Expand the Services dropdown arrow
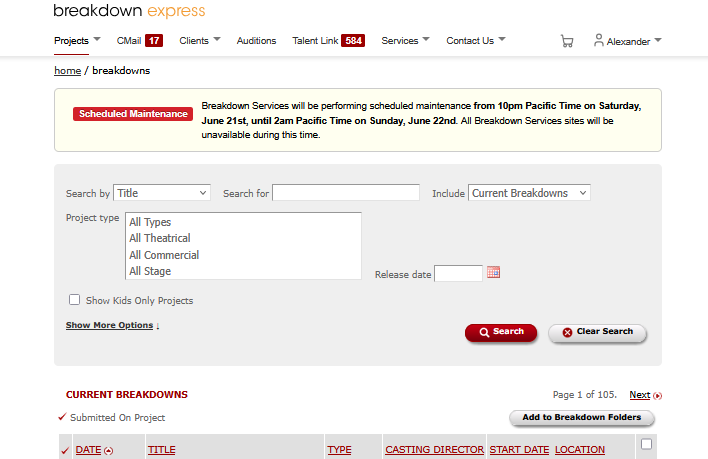The width and height of the screenshot is (708, 459). point(426,39)
